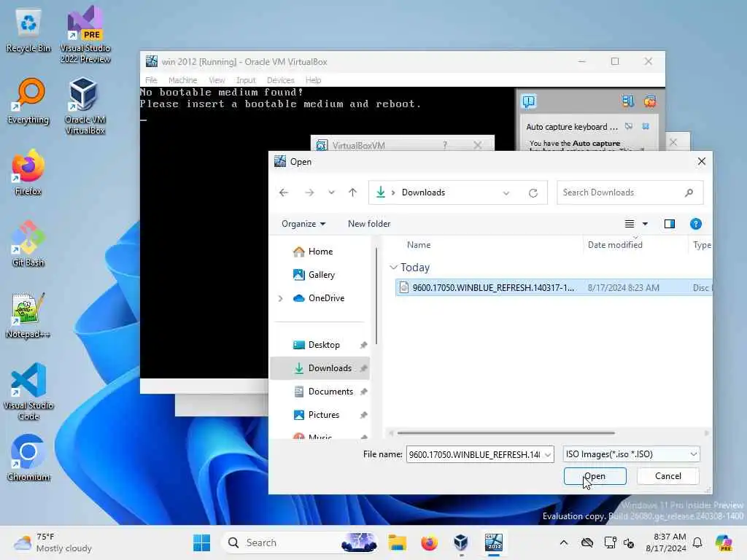Open the recent locations chevron beside the arrows
Screen dimensions: 747x560
point(332,192)
